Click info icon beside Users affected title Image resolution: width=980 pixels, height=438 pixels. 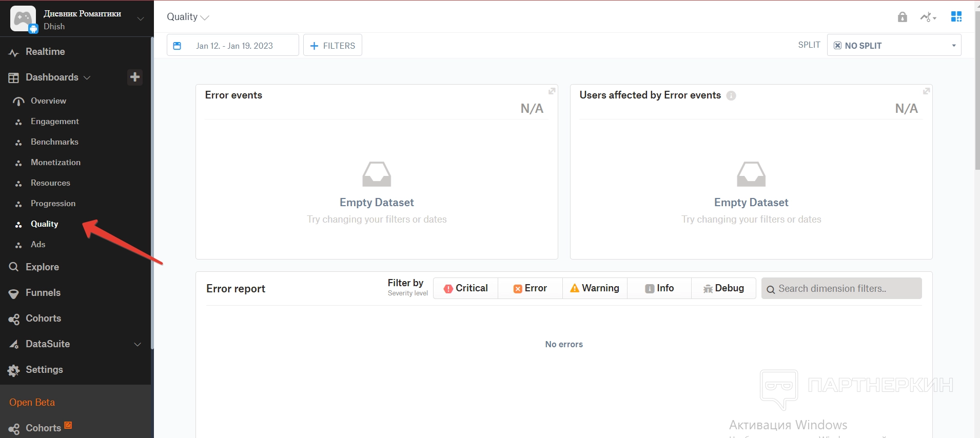731,96
